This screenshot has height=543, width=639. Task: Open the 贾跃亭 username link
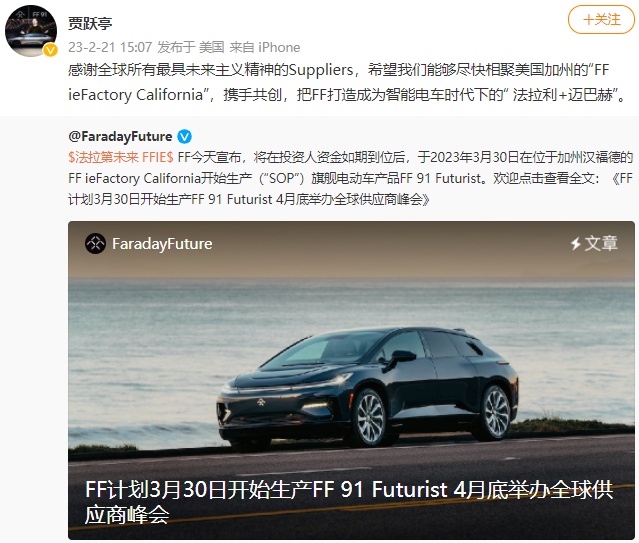pos(90,23)
